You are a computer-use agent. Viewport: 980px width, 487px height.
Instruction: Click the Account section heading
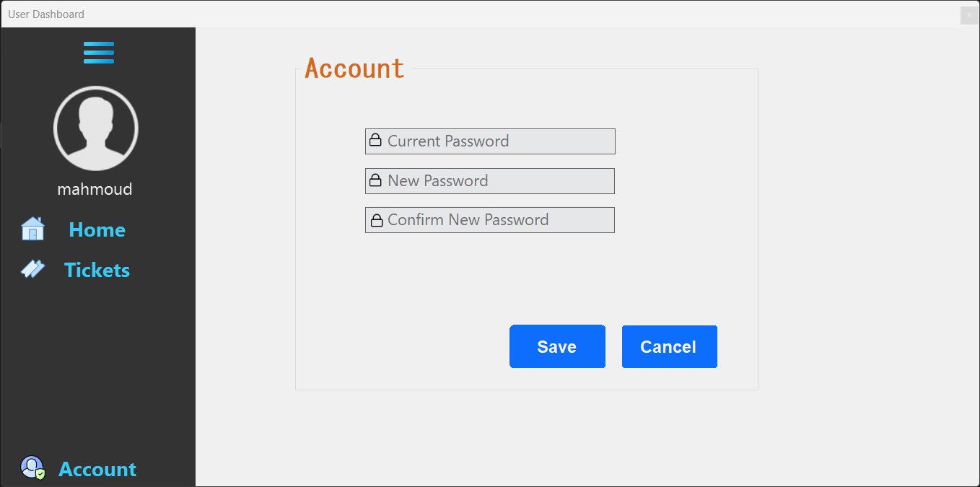click(353, 68)
